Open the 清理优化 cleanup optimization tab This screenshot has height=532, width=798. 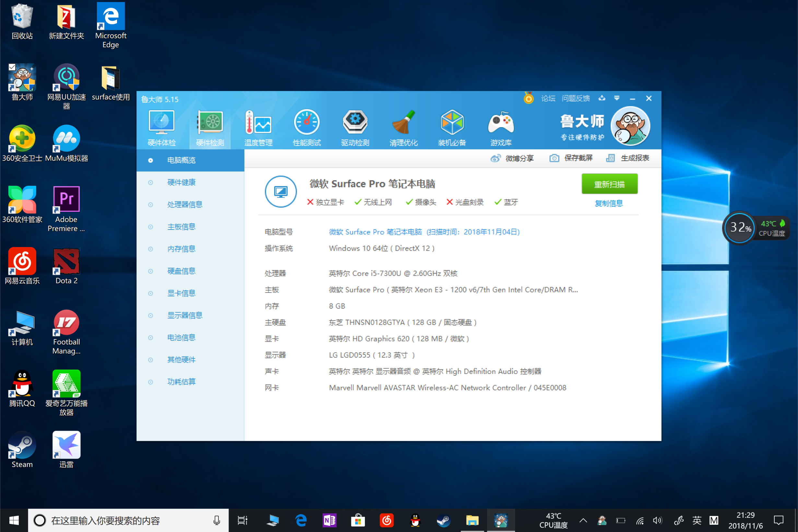point(404,128)
